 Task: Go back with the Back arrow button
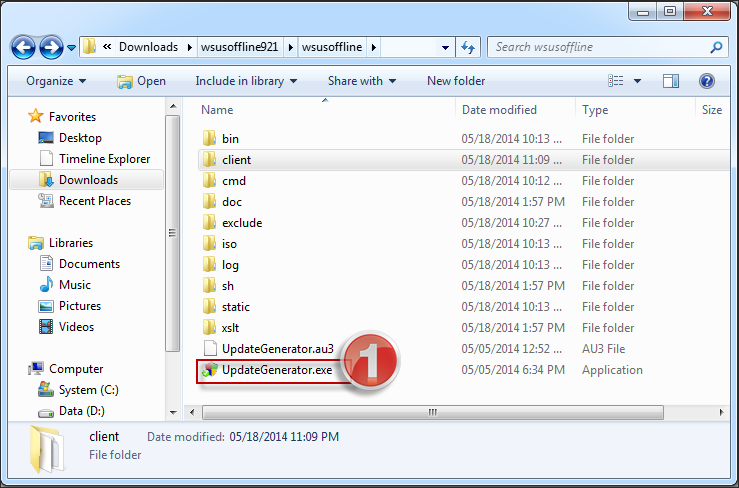[23, 47]
